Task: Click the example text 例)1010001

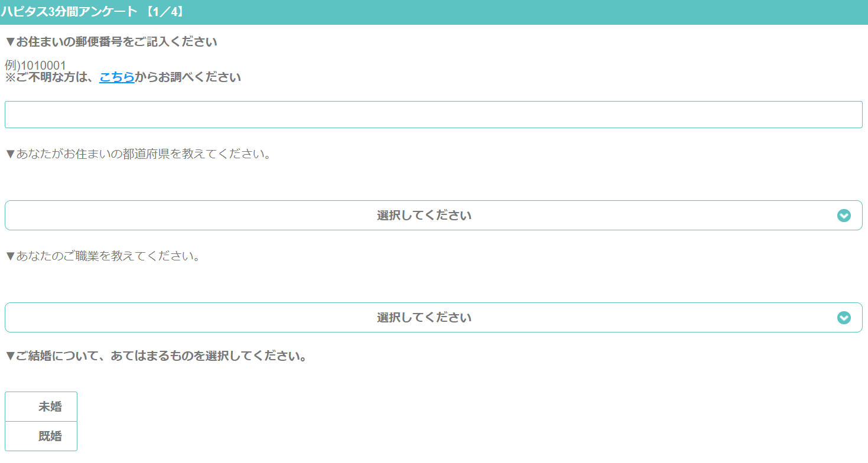Action: (x=35, y=65)
